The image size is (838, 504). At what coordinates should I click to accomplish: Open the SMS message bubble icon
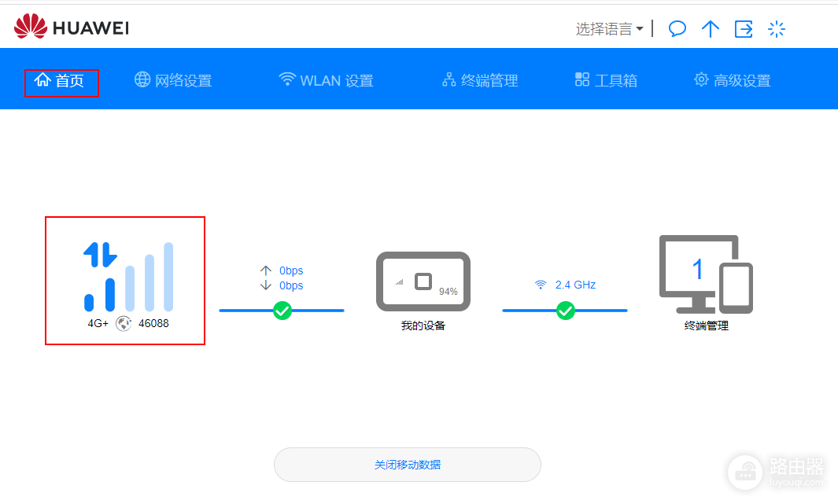tap(677, 29)
